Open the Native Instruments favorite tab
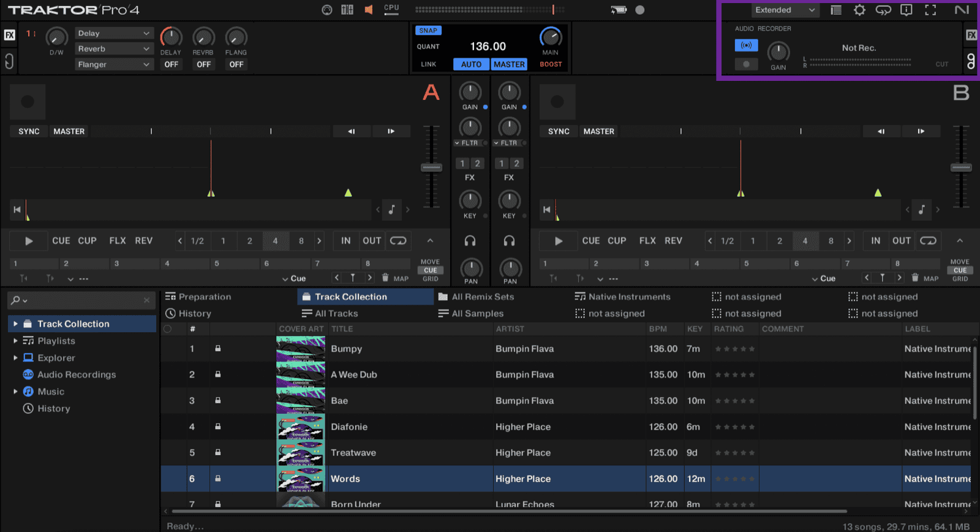 [622, 297]
